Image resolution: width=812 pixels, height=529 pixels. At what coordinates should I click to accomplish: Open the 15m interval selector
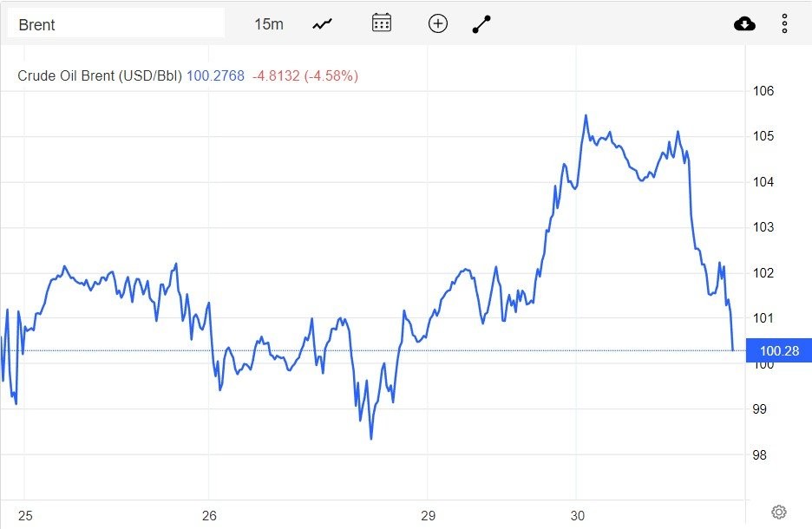[x=268, y=24]
